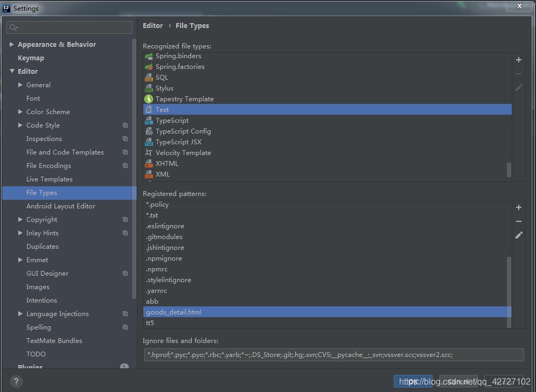
Task: Expand the Inlay Hints node
Action: pos(20,233)
